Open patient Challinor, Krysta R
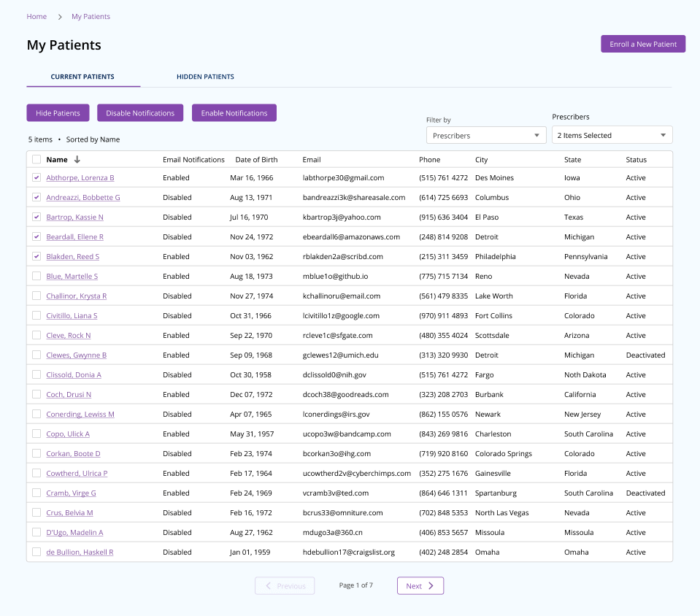The height and width of the screenshot is (616, 700). [77, 296]
